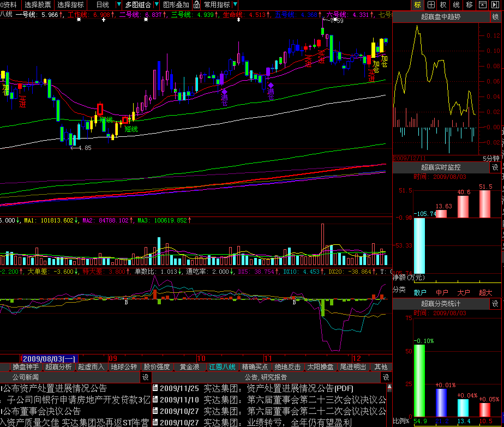Click the 公告,研究报告 panel header

[266, 377]
